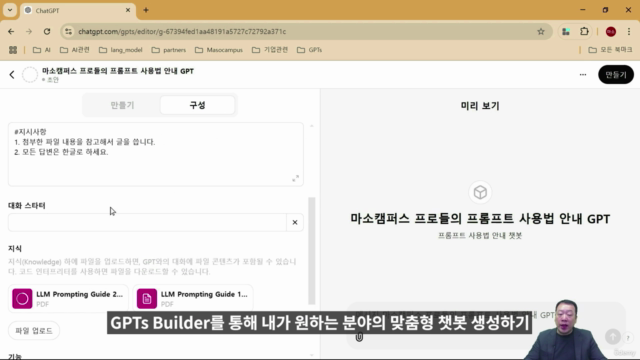Click into the 지시사항 instructions textarea

[156, 154]
